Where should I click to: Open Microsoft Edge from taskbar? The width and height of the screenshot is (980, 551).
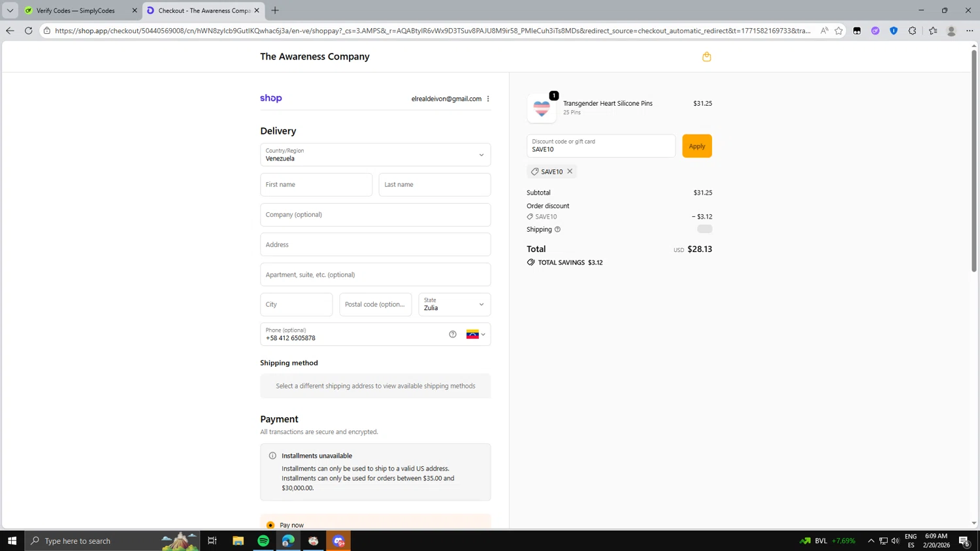(288, 541)
